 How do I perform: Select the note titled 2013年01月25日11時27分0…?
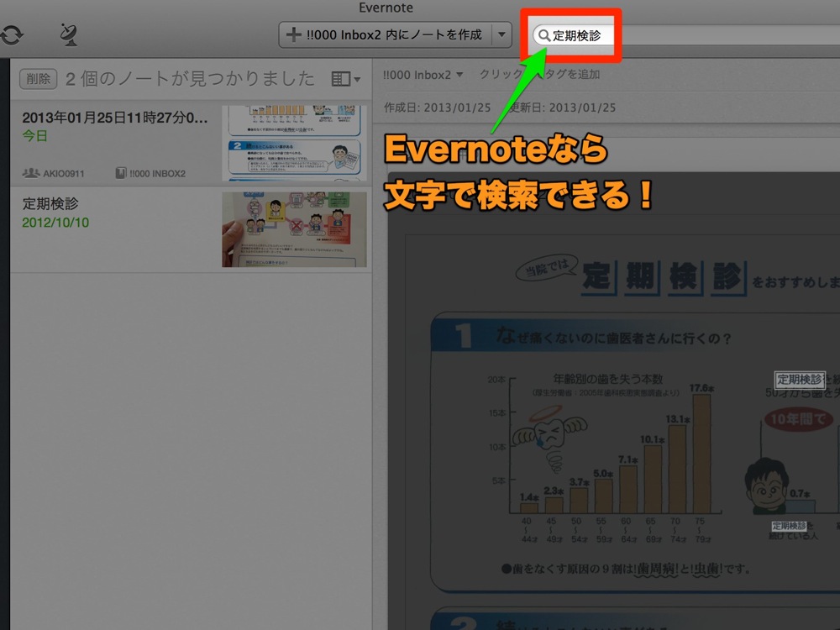click(191, 143)
